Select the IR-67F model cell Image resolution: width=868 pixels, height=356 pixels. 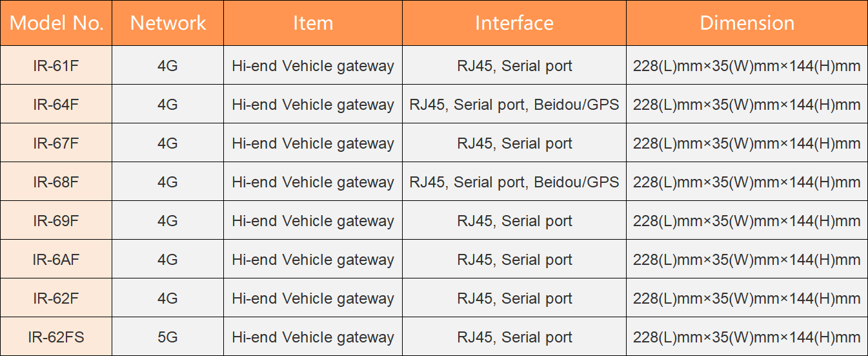(x=56, y=143)
